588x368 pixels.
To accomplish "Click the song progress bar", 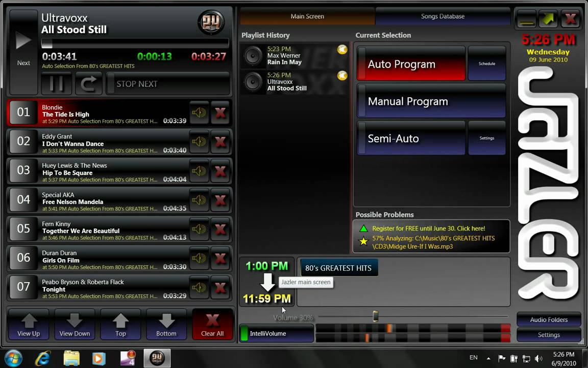I will (x=135, y=43).
